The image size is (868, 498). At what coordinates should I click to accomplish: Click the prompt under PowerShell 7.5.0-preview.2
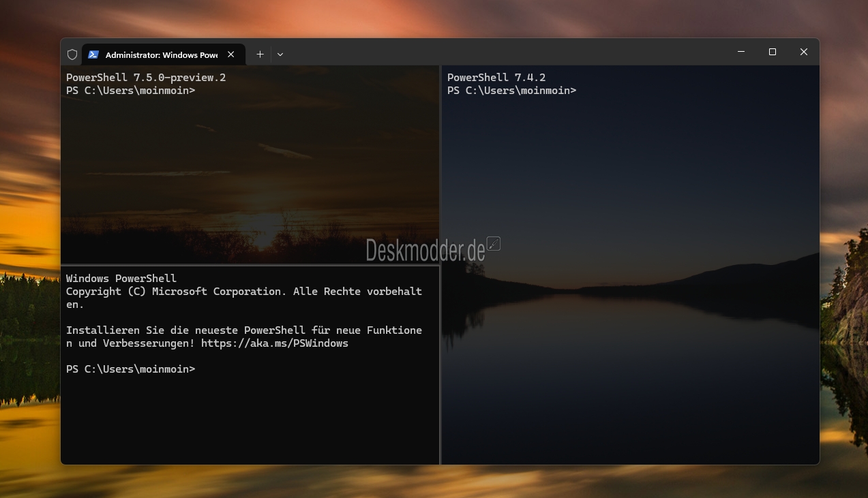click(x=131, y=91)
